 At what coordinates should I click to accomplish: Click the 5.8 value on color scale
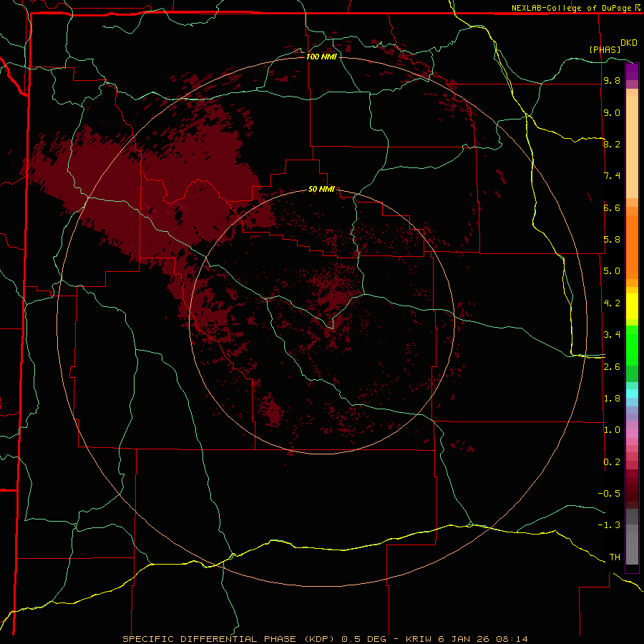click(612, 240)
